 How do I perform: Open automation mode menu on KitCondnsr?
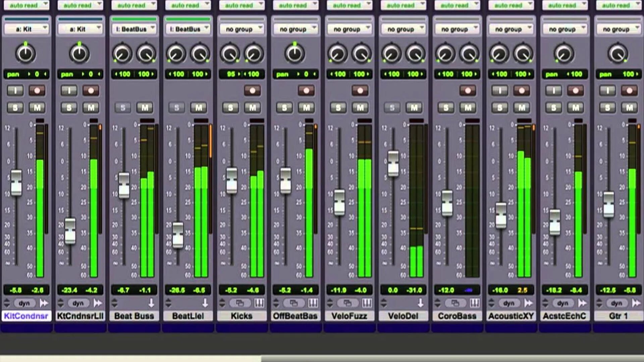pos(26,5)
